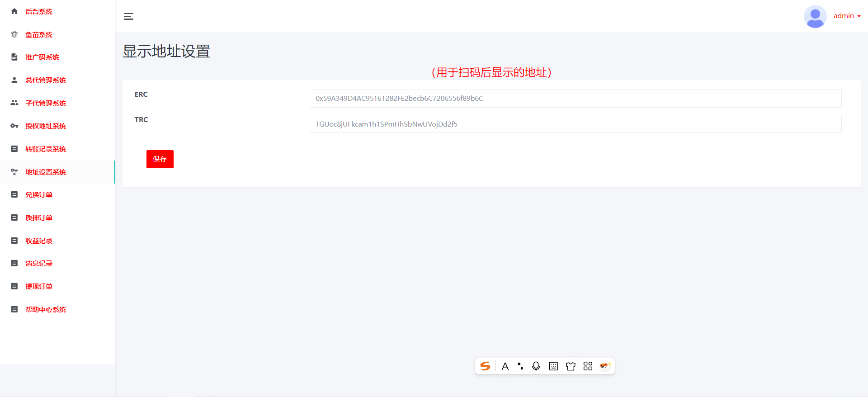The width and height of the screenshot is (868, 397).
Task: Click the home icon beside 后台系统
Action: point(14,11)
